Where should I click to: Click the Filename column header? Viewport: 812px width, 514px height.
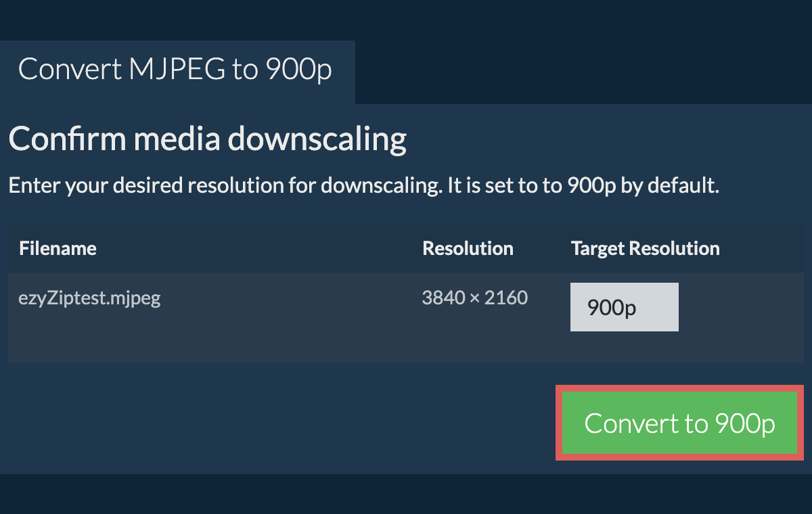click(x=58, y=248)
